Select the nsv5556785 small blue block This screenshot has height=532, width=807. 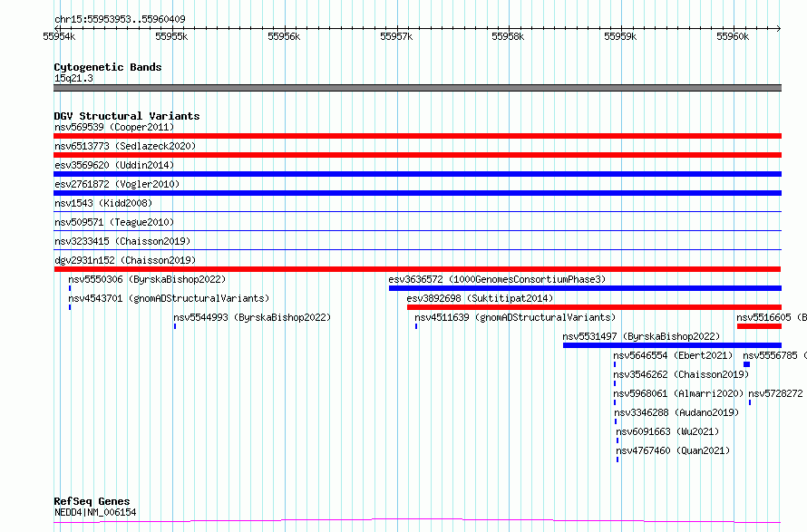pyautogui.click(x=747, y=364)
